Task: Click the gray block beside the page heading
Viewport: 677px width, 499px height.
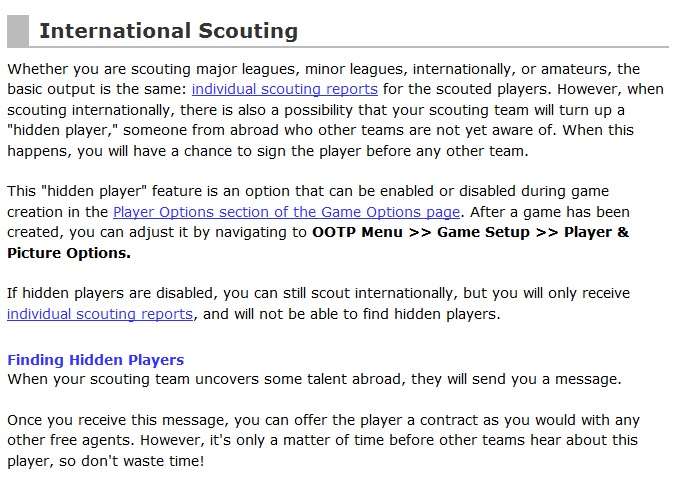Action: pyautogui.click(x=17, y=31)
